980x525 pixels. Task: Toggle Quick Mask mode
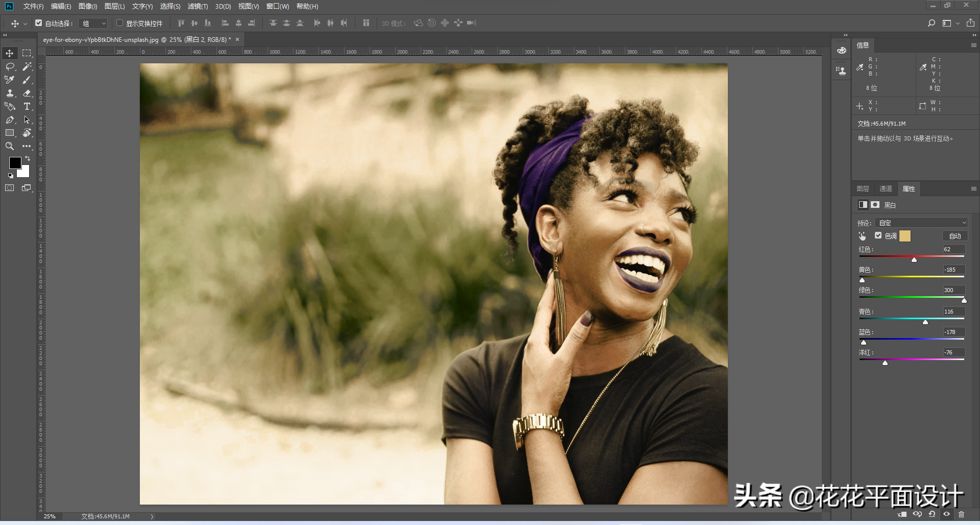[10, 188]
